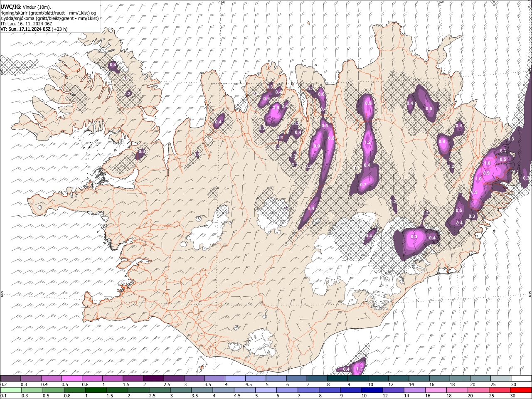This screenshot has width=532, height=399.
Task: Click the 'IT: Lau. 16. 11. 2024 06Z' line
Action: coord(27,24)
